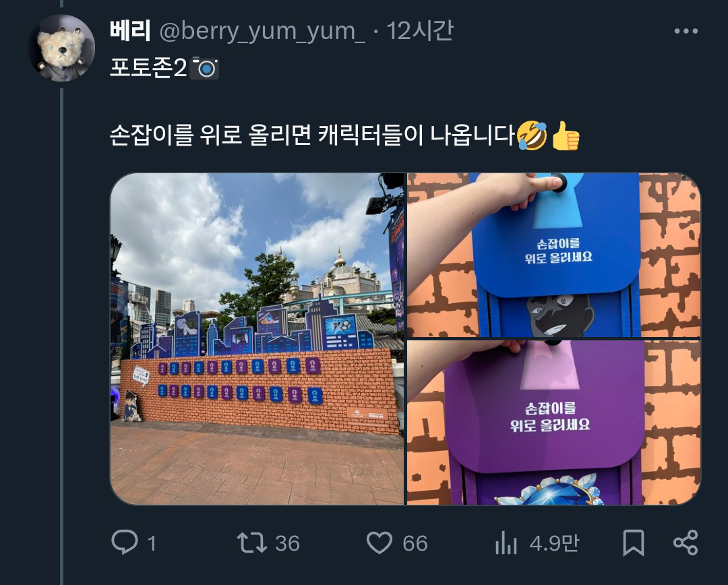Open the teddy bear profile avatar

pos(62,48)
